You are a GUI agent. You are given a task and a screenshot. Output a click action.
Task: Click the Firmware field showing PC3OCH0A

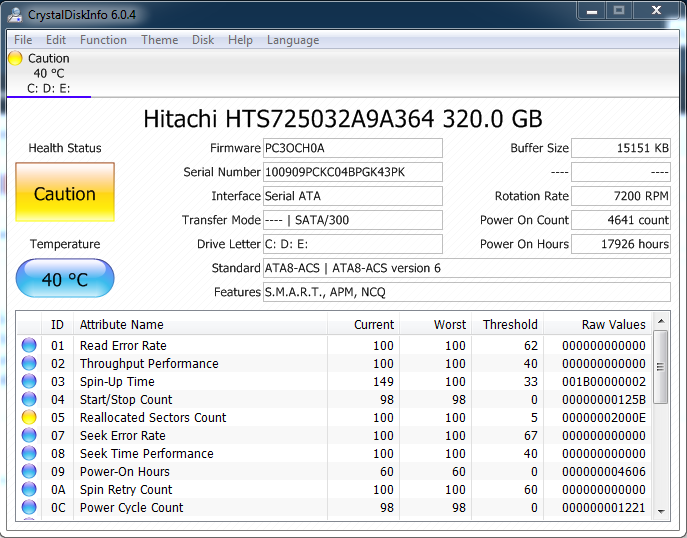352,148
